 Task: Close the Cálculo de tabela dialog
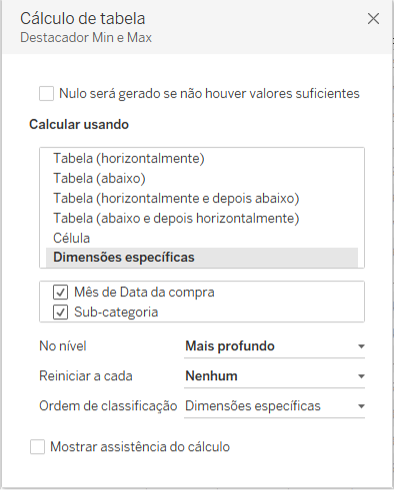[x=373, y=19]
